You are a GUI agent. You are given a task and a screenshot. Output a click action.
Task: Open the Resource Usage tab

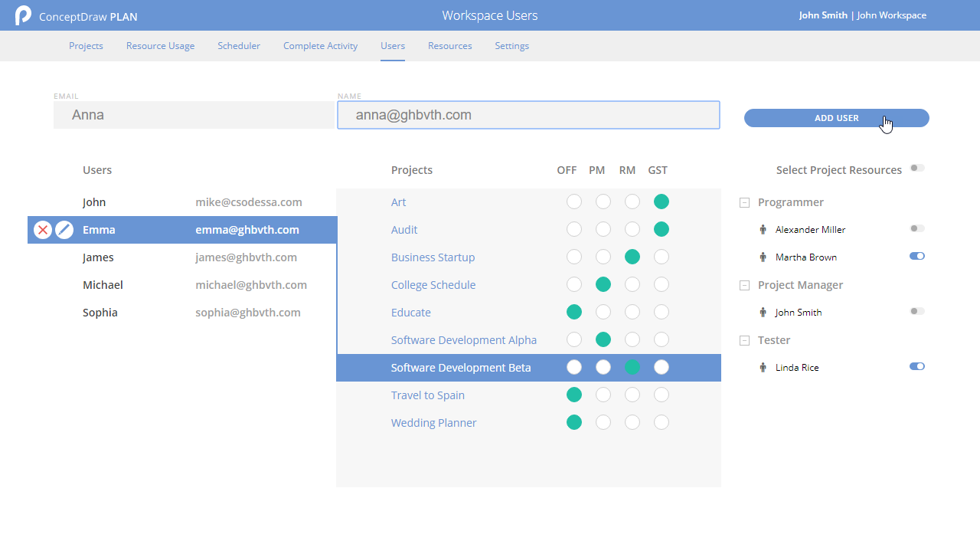coord(160,46)
